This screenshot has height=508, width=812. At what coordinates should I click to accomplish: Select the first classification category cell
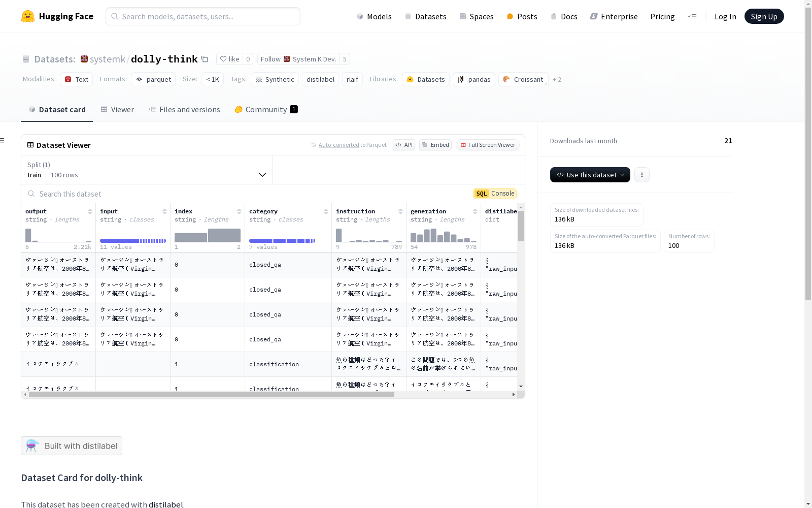pos(288,364)
